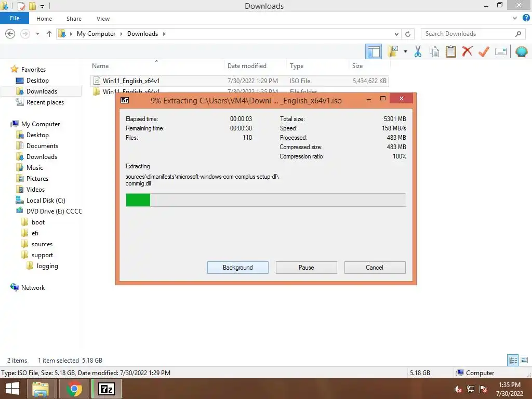Select Network in the navigation pane
The width and height of the screenshot is (532, 399).
[33, 288]
